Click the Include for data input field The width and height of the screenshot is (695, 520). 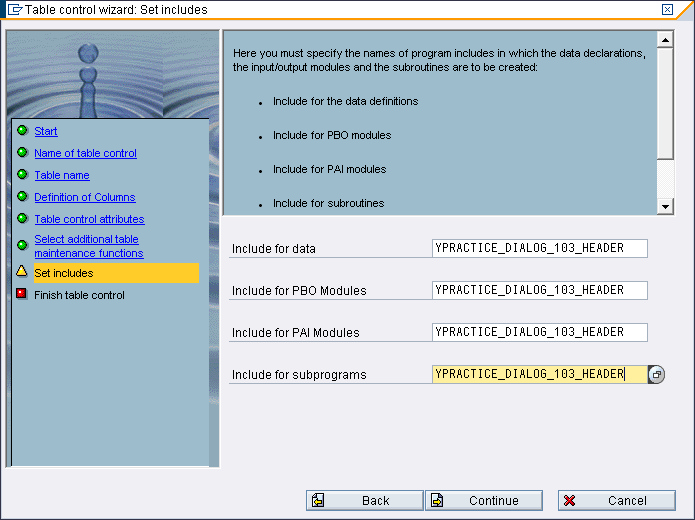click(x=539, y=248)
